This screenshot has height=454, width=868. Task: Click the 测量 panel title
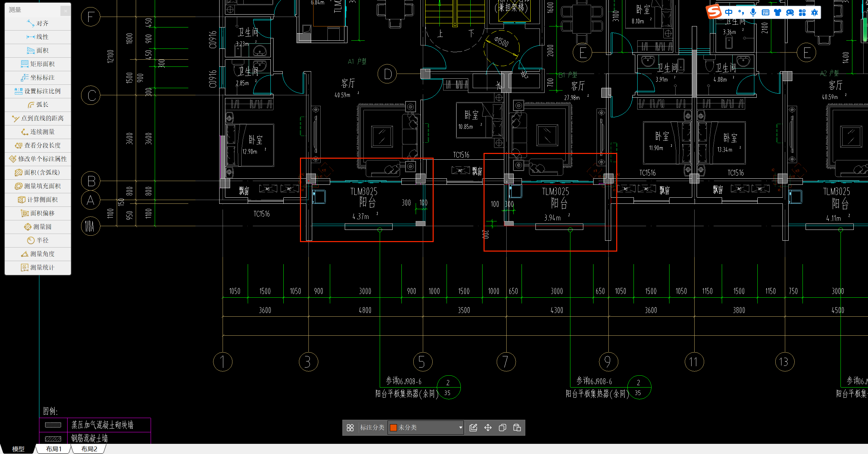15,10
